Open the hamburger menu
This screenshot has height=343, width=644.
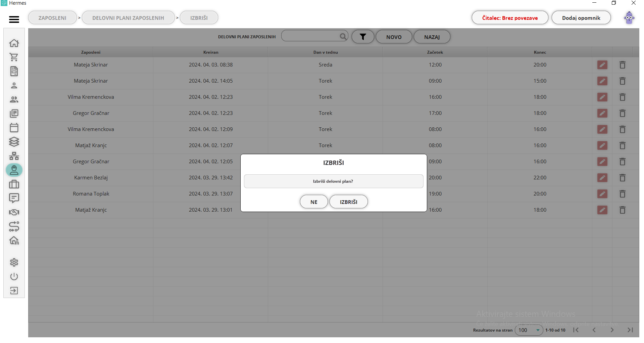point(14,19)
